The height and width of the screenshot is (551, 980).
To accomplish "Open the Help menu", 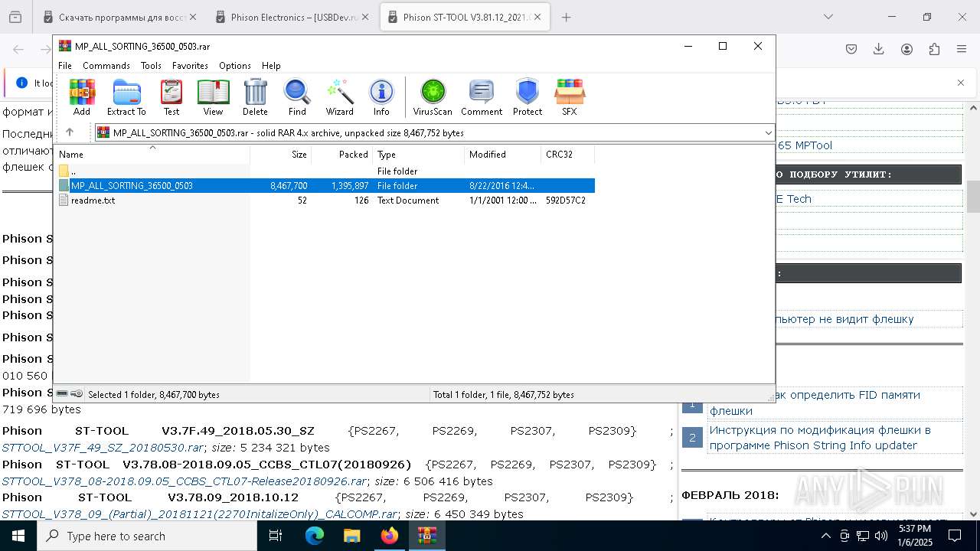I will coord(271,66).
